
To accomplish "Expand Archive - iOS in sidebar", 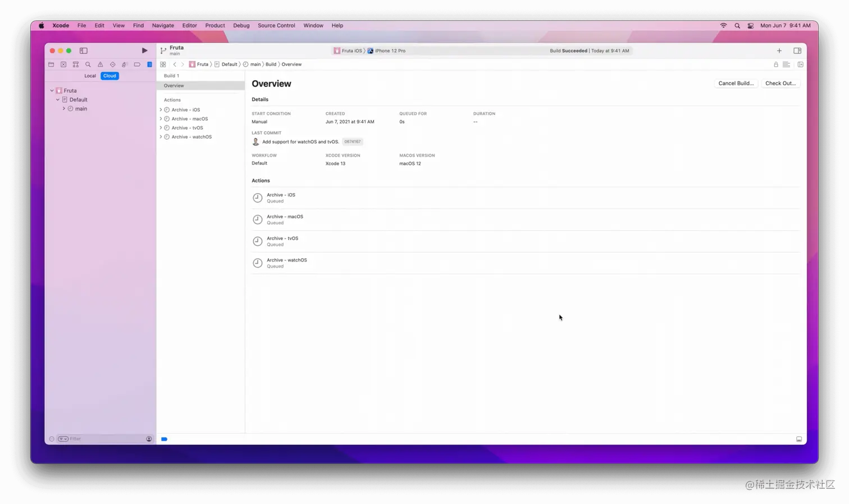I will pos(161,110).
